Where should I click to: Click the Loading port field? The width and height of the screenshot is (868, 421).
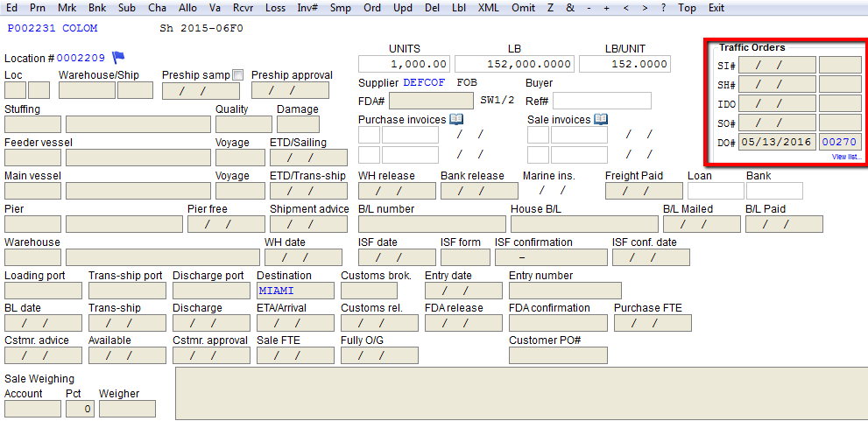coord(43,291)
